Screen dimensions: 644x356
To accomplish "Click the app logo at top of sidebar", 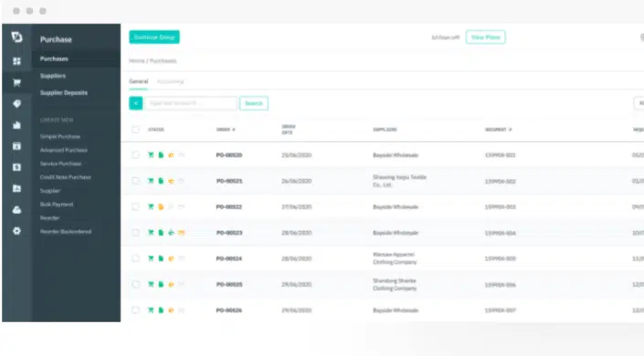I will click(16, 37).
